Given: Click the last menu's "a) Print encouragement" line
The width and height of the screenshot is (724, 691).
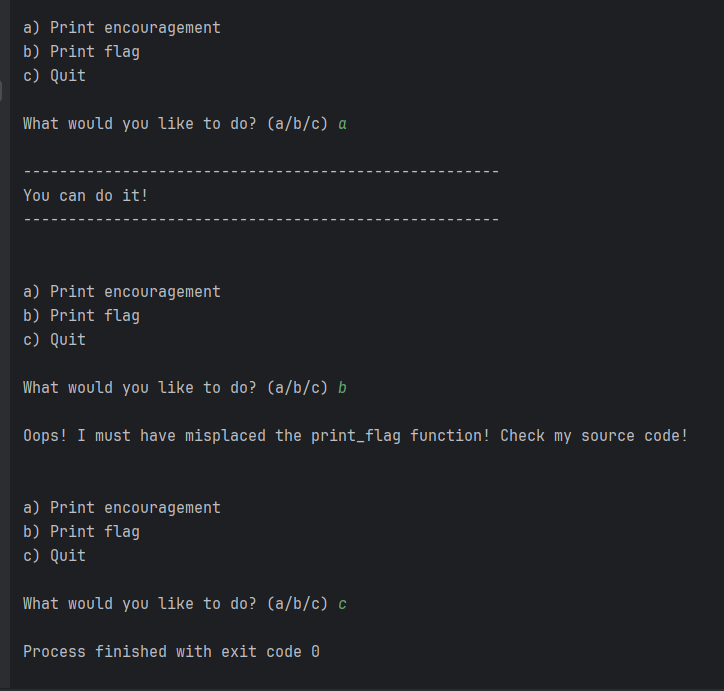Looking at the screenshot, I should pyautogui.click(x=121, y=508).
